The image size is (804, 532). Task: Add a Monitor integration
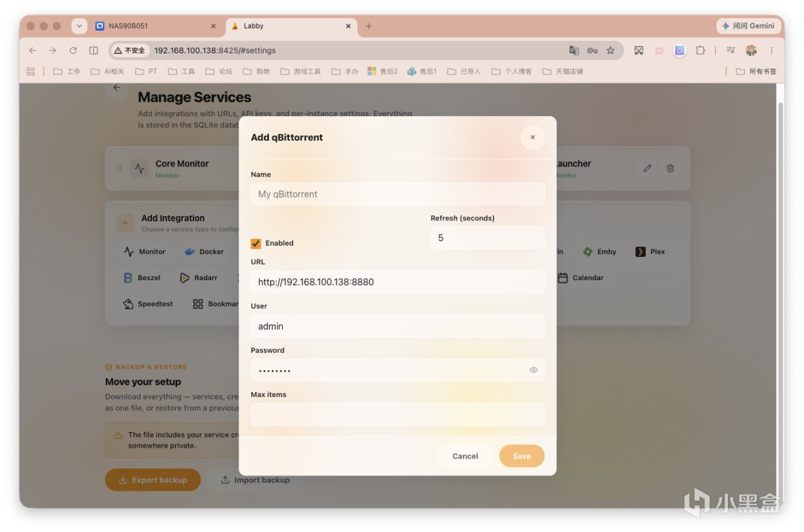click(x=144, y=252)
